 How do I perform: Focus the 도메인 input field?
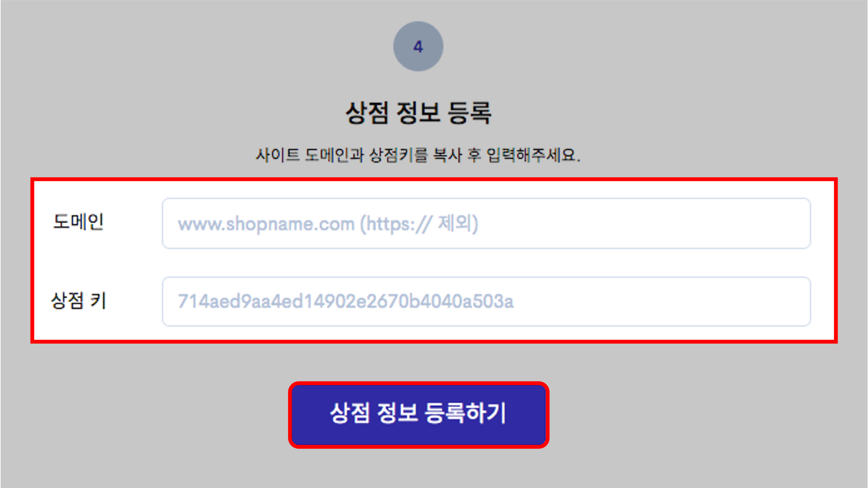pyautogui.click(x=486, y=223)
